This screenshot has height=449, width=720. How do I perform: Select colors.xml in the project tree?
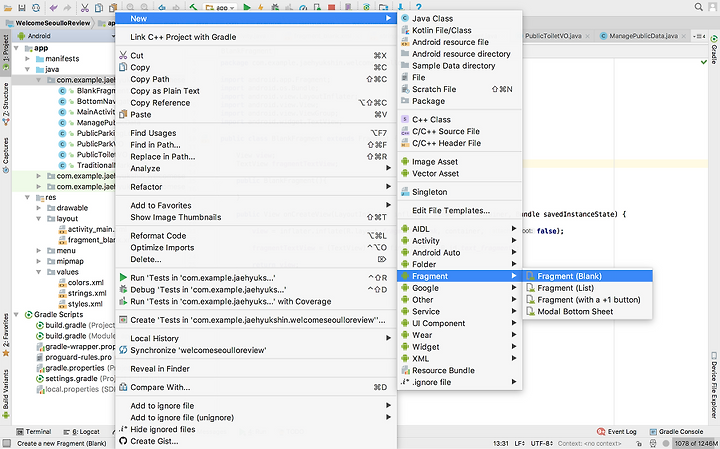pos(81,282)
